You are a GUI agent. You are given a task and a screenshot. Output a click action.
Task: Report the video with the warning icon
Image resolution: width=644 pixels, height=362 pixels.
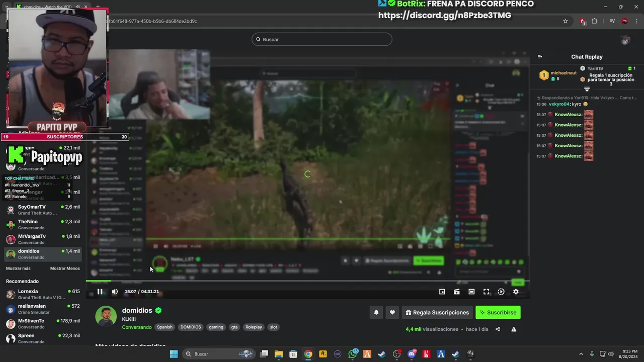514,329
